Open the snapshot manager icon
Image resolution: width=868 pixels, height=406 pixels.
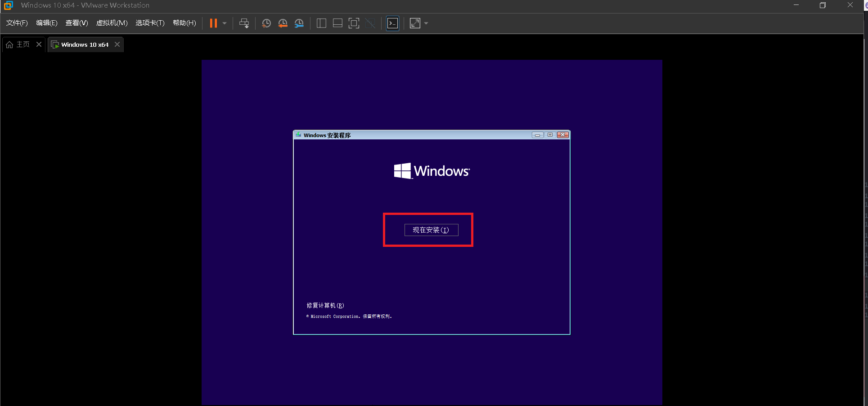click(299, 23)
